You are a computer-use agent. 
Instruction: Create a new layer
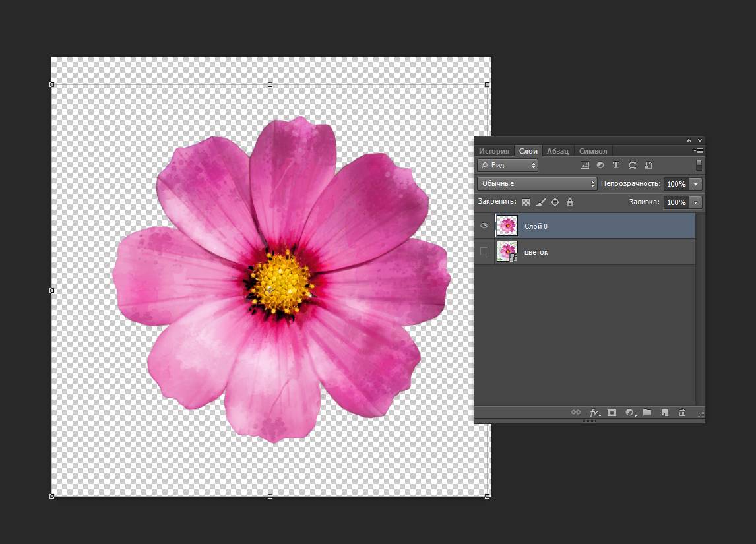tap(665, 413)
